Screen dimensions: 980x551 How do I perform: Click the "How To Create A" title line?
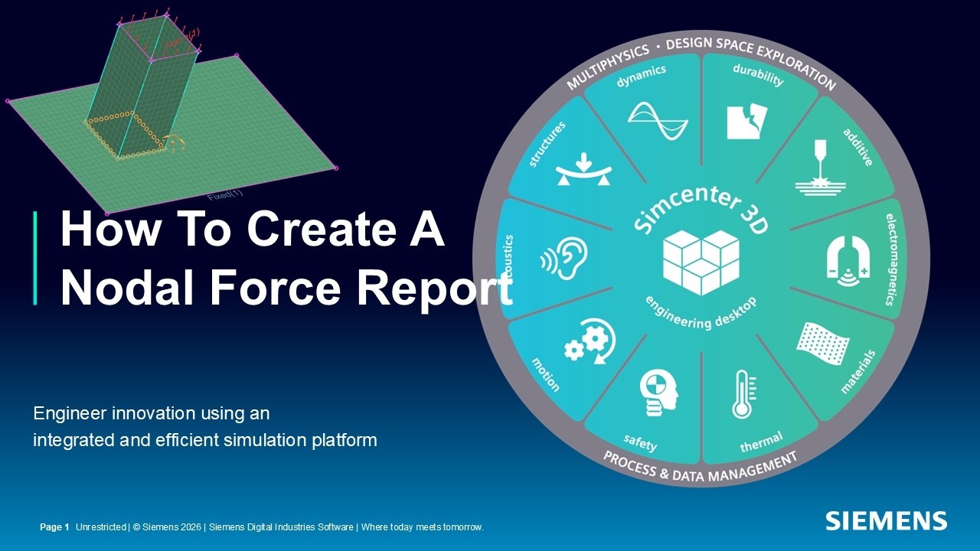point(253,229)
